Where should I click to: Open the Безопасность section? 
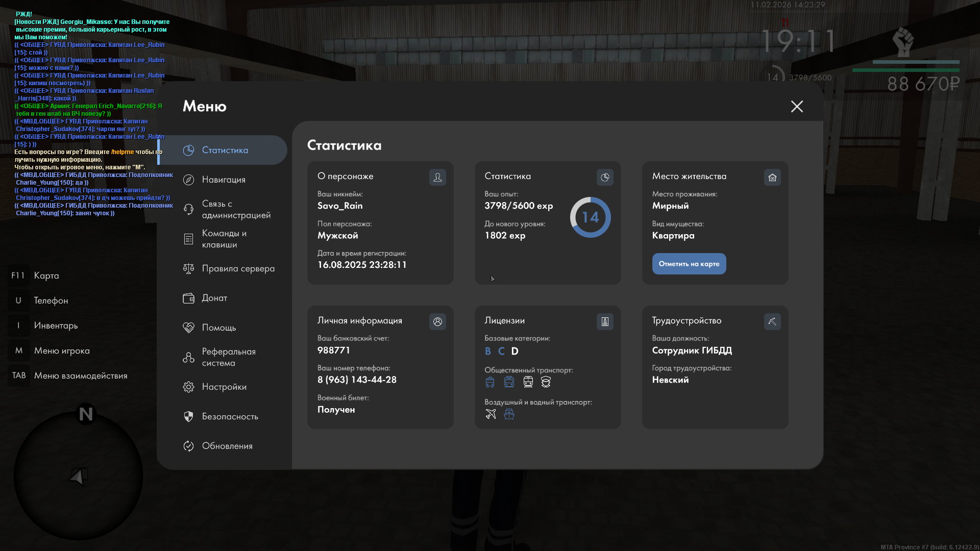tap(230, 416)
